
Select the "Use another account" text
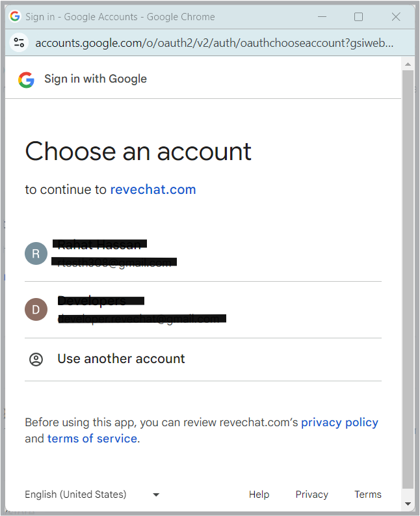coord(121,359)
